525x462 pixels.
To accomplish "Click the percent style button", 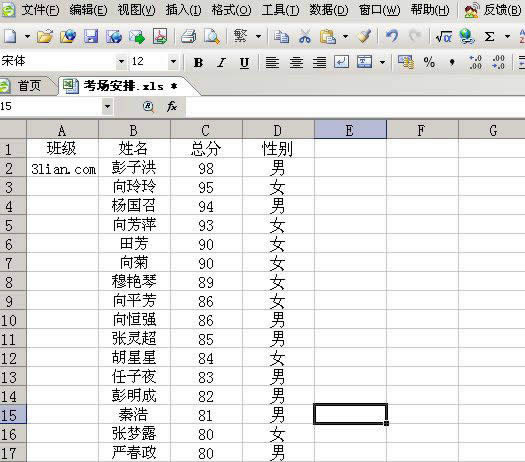I will click(x=429, y=62).
